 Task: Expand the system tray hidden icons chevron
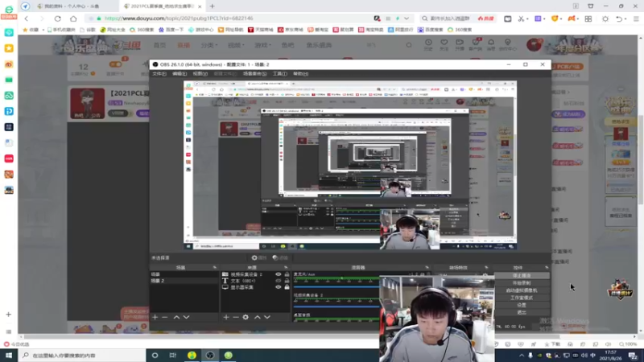click(521, 356)
